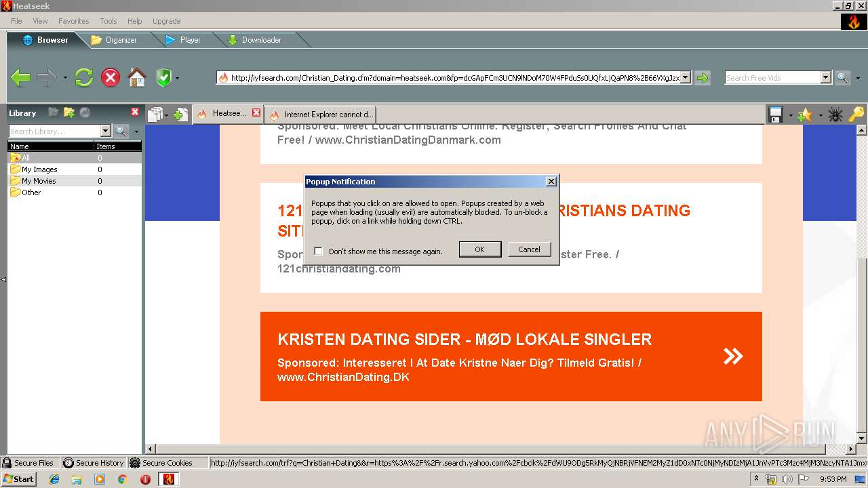868x488 pixels.
Task: Expand the Search Free Vids dropdown
Action: [x=825, y=78]
